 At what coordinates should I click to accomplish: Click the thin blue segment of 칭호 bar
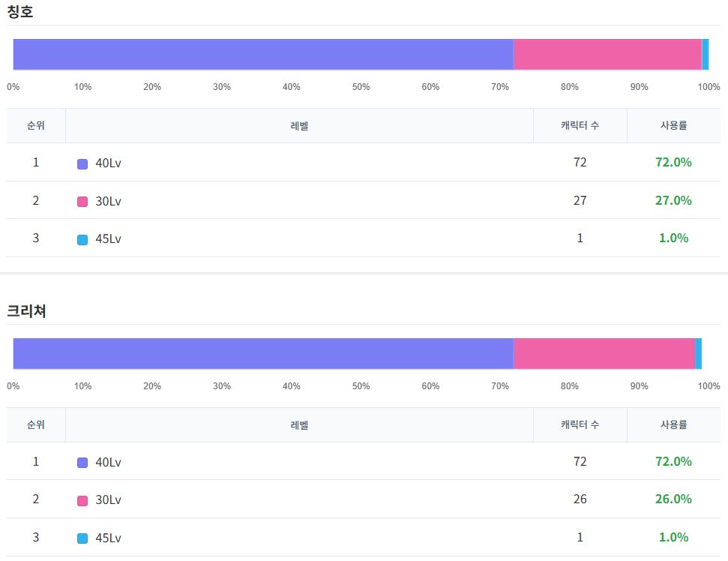coord(706,55)
